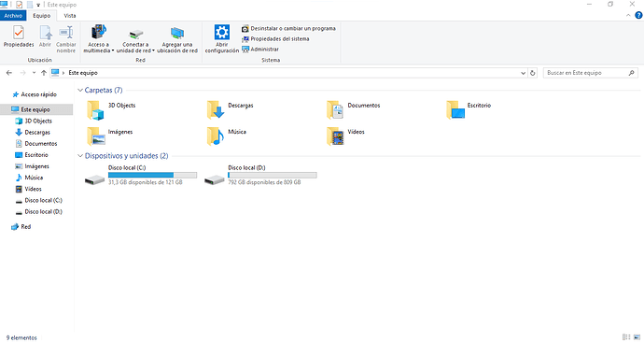Open Propiedades del sistema
644x343 pixels.
pos(275,38)
